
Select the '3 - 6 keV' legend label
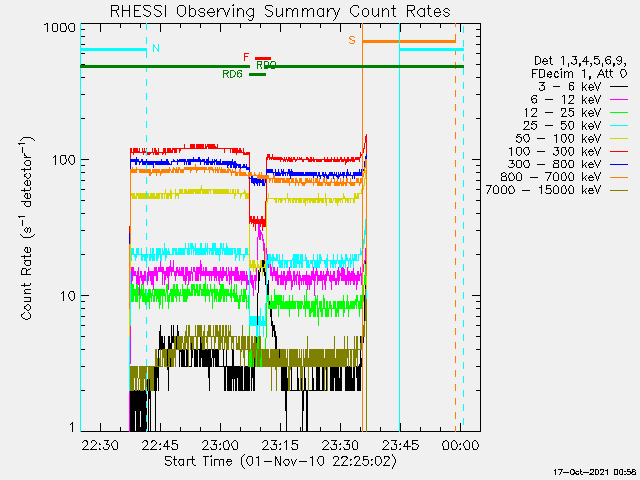click(x=570, y=87)
